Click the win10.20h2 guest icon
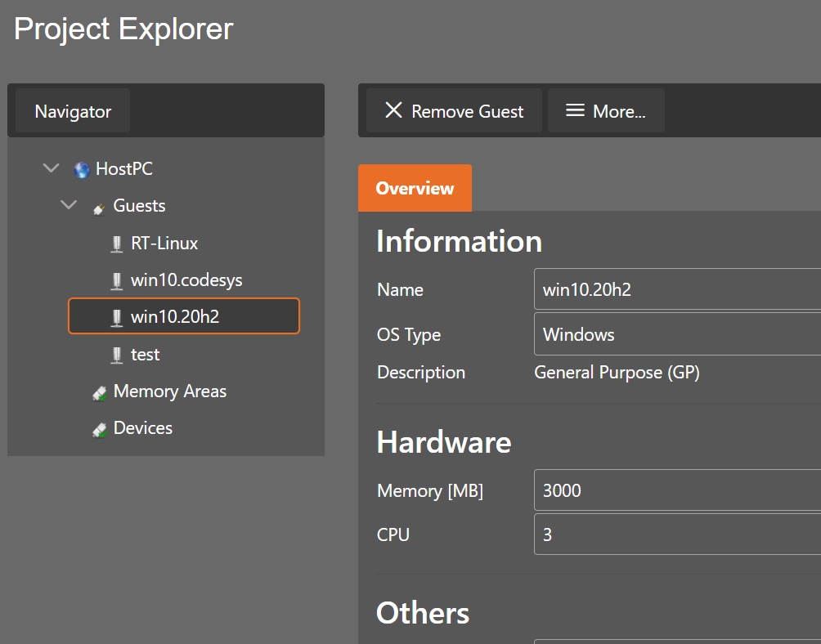821x644 pixels. (117, 318)
